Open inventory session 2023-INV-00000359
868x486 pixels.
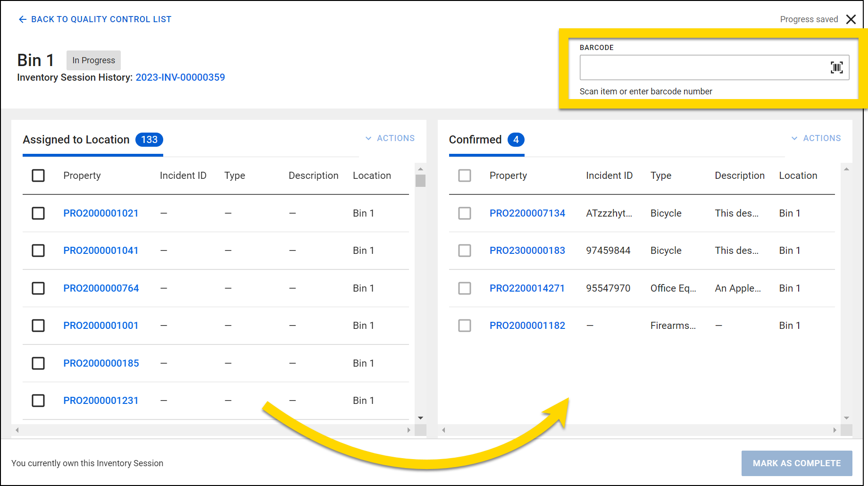click(x=180, y=77)
